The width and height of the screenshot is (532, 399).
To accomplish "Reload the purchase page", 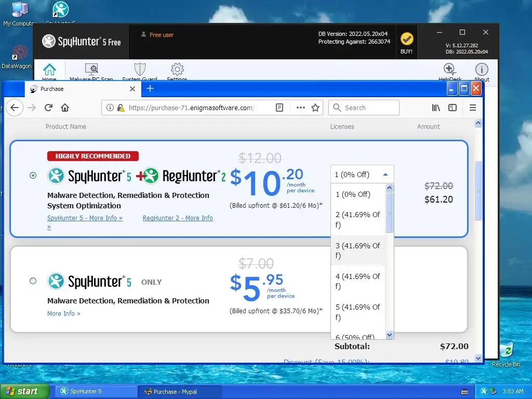I will tap(48, 108).
